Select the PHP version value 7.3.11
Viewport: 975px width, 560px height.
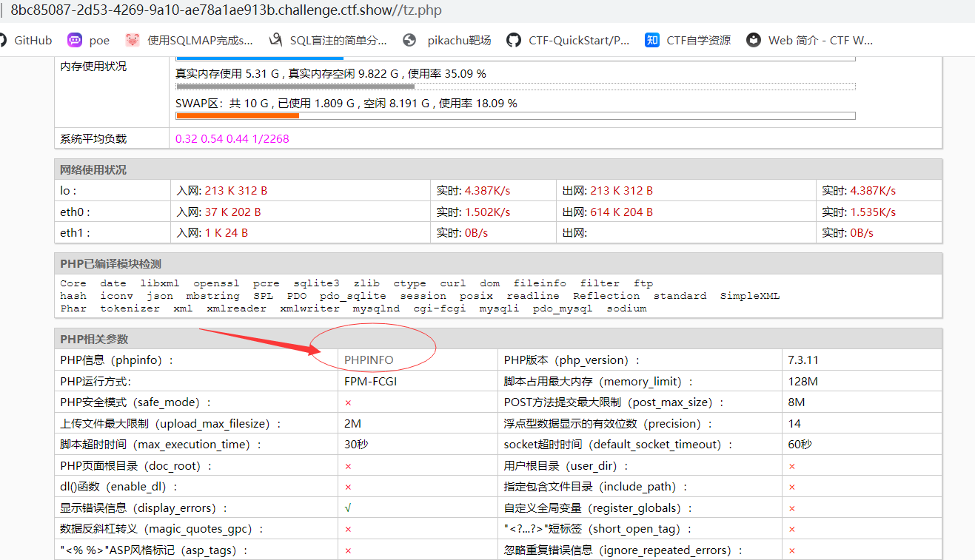coord(803,360)
